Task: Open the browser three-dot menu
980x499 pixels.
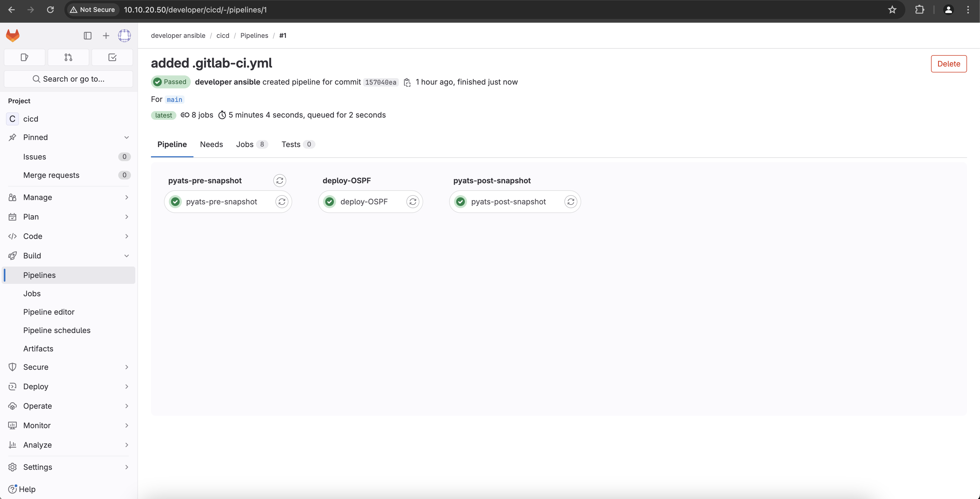Action: 968,10
